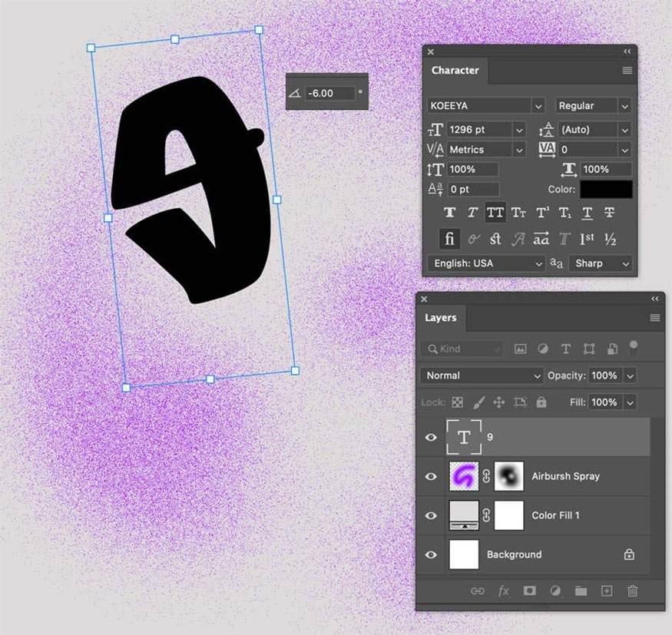Click the black text Color swatch
This screenshot has width=672, height=635.
pyautogui.click(x=606, y=189)
